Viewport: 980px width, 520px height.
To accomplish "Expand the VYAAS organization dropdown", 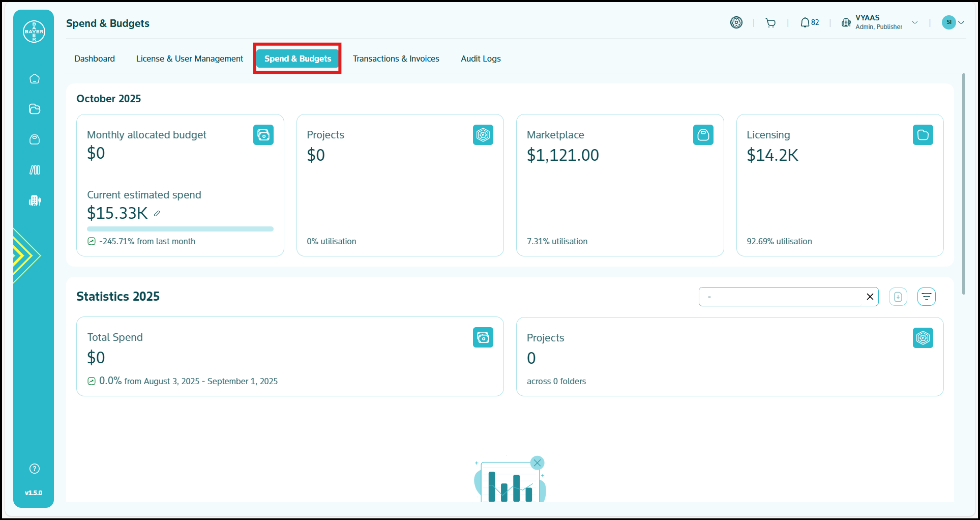I will [914, 23].
